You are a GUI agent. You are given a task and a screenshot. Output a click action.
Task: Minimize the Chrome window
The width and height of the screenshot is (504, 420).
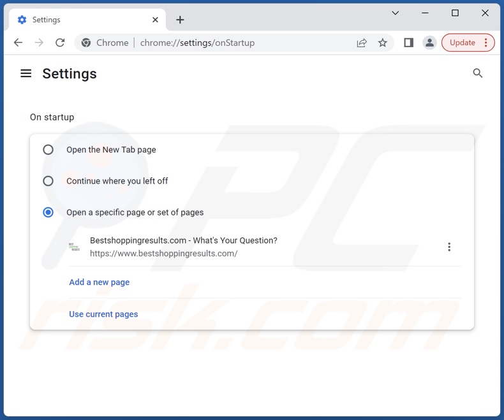pyautogui.click(x=425, y=13)
